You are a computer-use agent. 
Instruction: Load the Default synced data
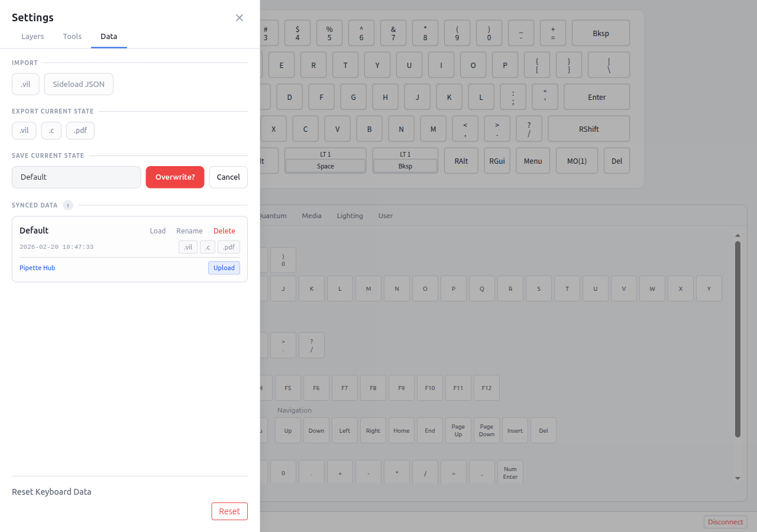click(157, 231)
